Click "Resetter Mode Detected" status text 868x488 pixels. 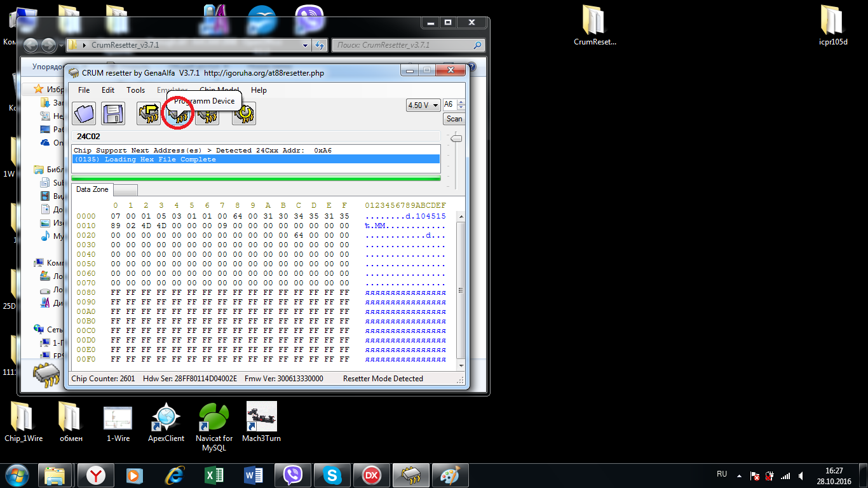[x=383, y=379]
